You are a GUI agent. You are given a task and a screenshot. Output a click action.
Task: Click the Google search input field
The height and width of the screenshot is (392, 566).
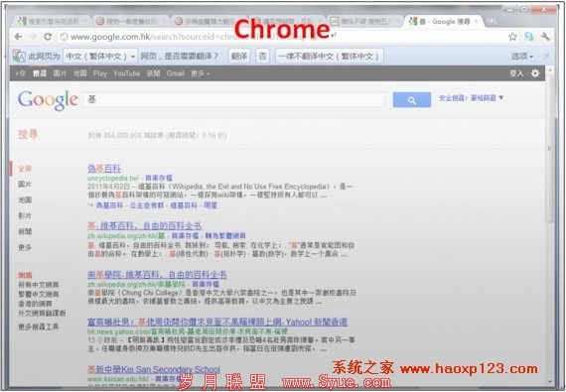pyautogui.click(x=234, y=100)
